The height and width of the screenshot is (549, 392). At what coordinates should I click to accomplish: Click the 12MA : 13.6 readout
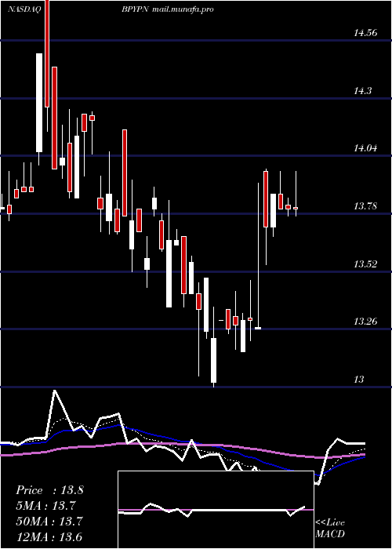(x=49, y=536)
